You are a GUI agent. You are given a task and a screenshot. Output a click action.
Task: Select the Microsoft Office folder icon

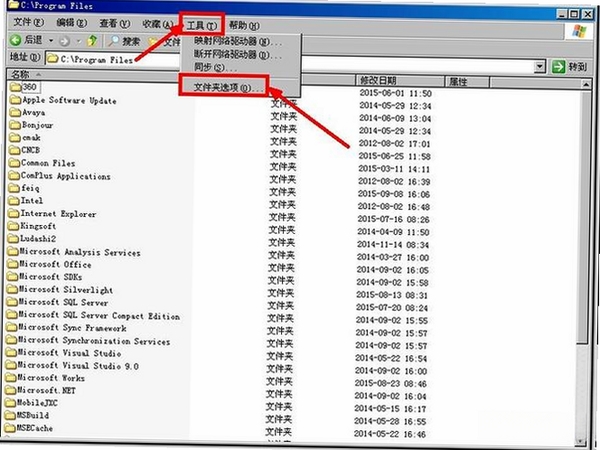(13, 264)
